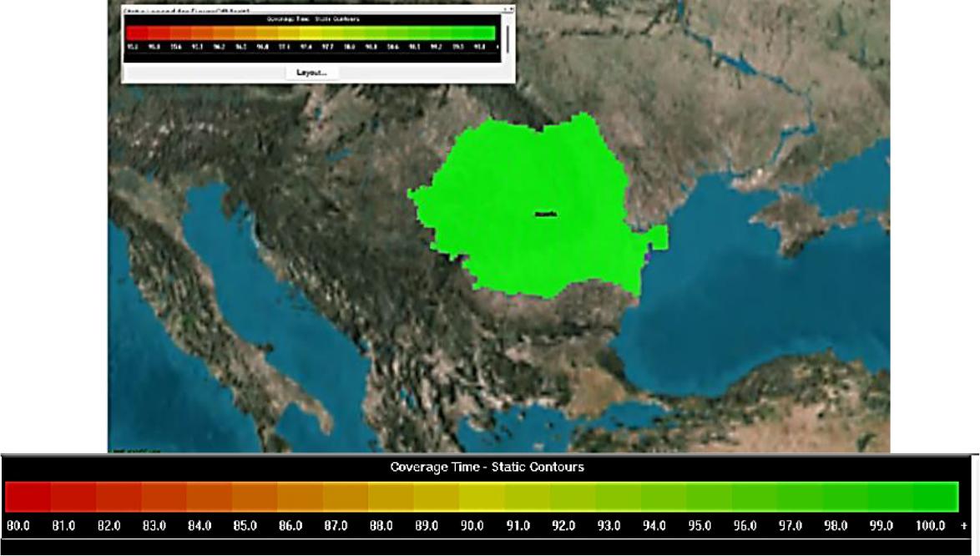The height and width of the screenshot is (556, 980).
Task: Pick the light green 95.0 contour swatch
Action: (x=708, y=497)
